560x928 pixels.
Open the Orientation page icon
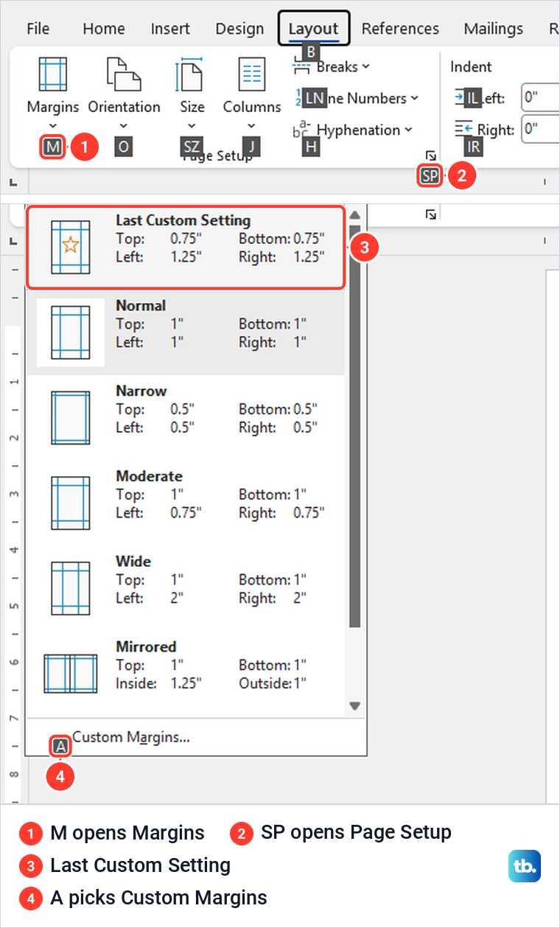pyautogui.click(x=123, y=74)
